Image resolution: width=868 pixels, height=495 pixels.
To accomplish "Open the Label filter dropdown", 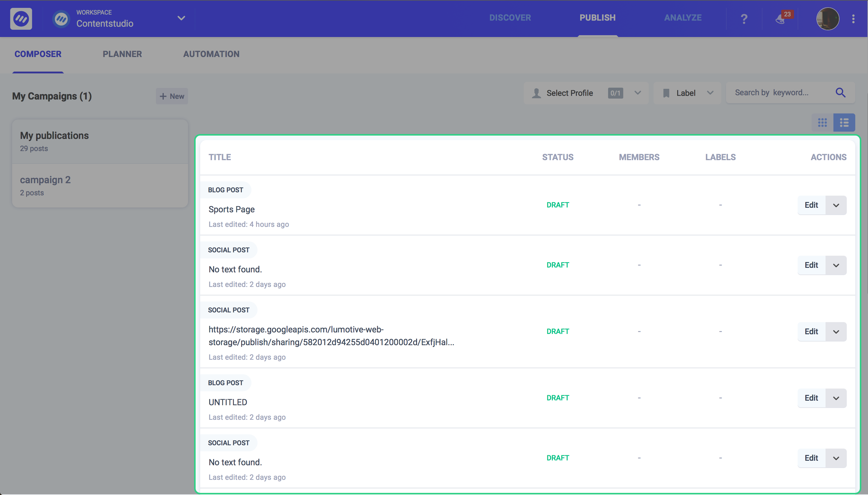I will pos(687,93).
